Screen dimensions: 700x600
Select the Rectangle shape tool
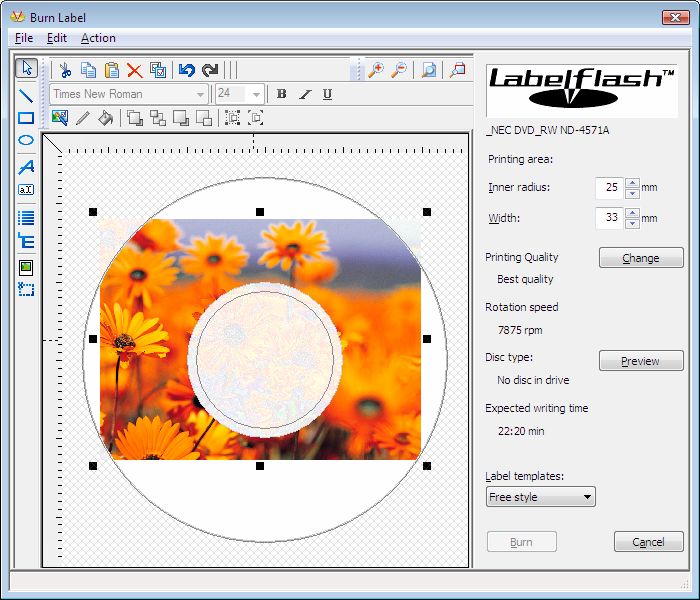click(x=26, y=118)
